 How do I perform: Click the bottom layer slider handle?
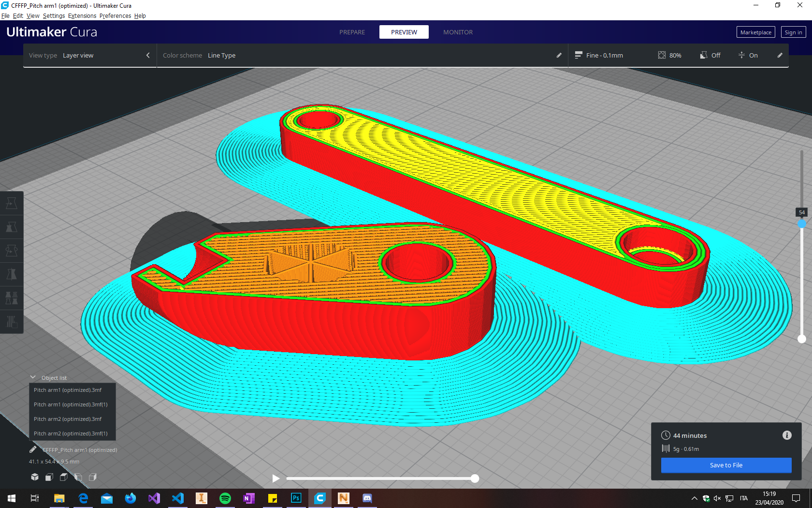[x=802, y=339]
